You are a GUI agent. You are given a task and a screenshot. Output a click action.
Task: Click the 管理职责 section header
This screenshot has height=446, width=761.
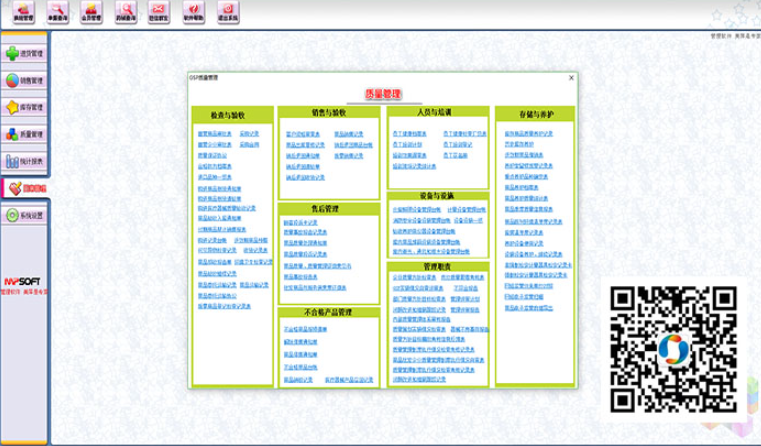pyautogui.click(x=437, y=267)
